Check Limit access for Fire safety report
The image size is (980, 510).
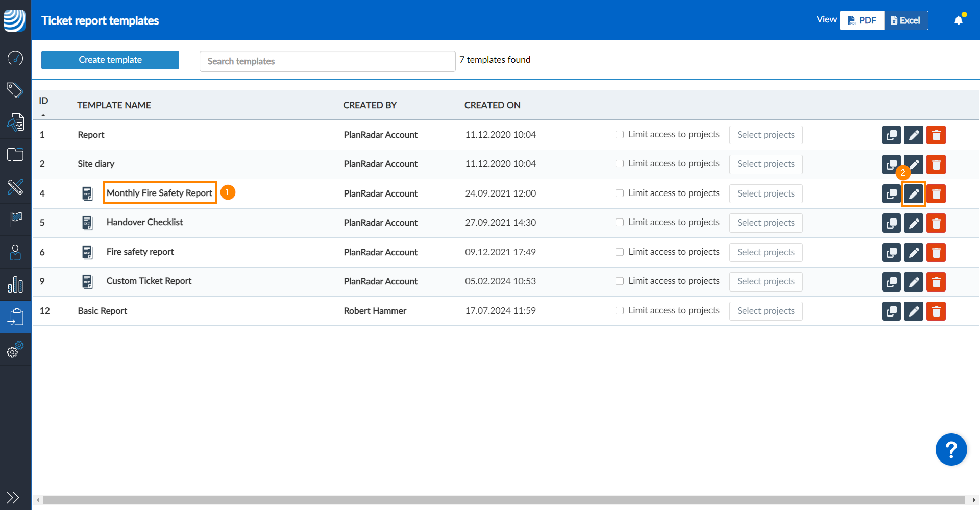pyautogui.click(x=620, y=252)
